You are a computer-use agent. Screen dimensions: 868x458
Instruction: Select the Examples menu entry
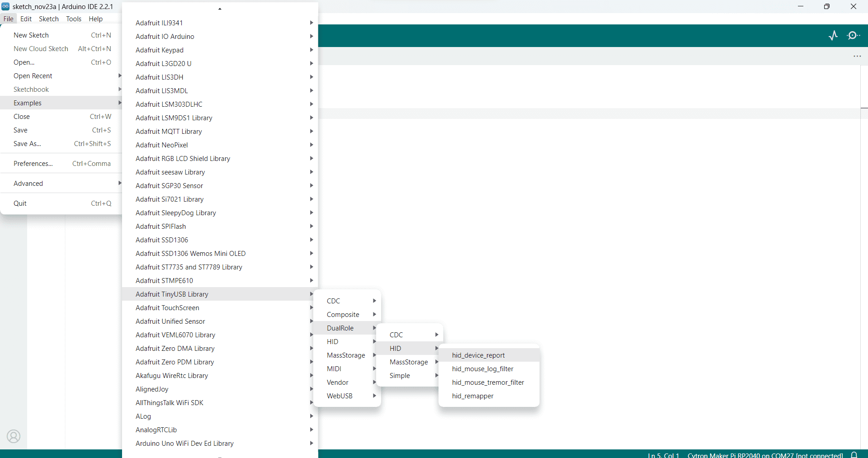(61, 103)
